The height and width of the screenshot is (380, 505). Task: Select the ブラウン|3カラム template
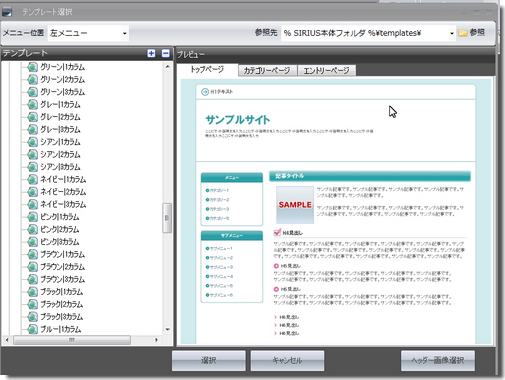[63, 280]
